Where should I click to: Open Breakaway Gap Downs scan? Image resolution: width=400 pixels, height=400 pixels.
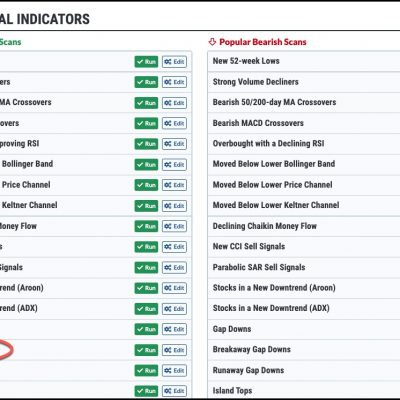[x=252, y=349]
